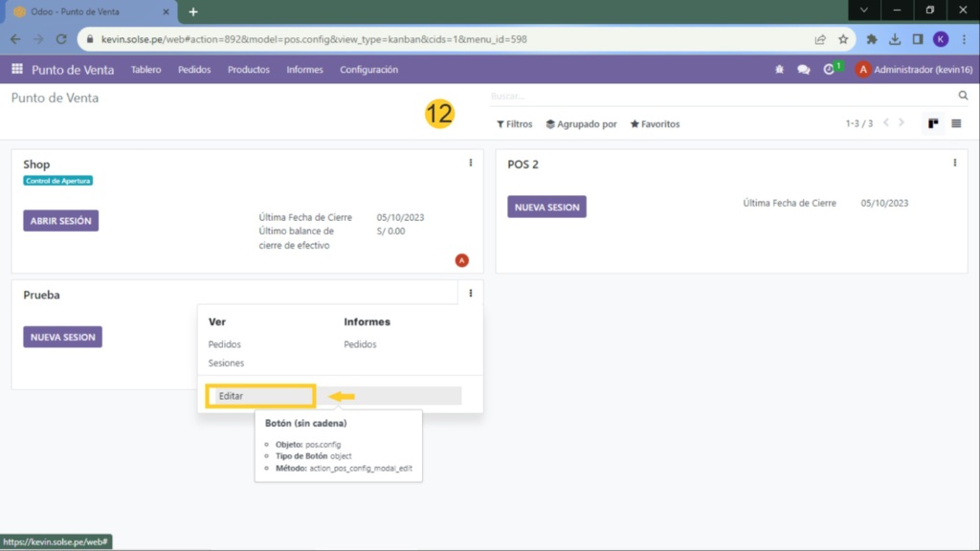The image size is (980, 551).
Task: Switch to list view
Action: coord(956,123)
